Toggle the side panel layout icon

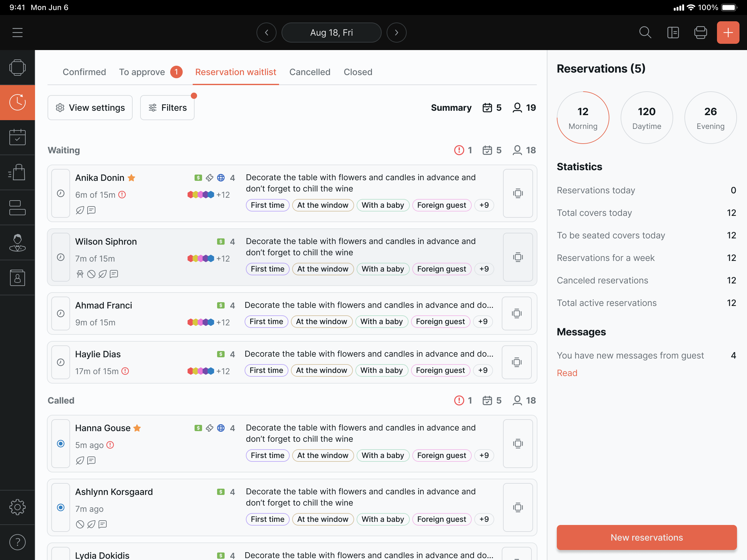click(x=673, y=33)
